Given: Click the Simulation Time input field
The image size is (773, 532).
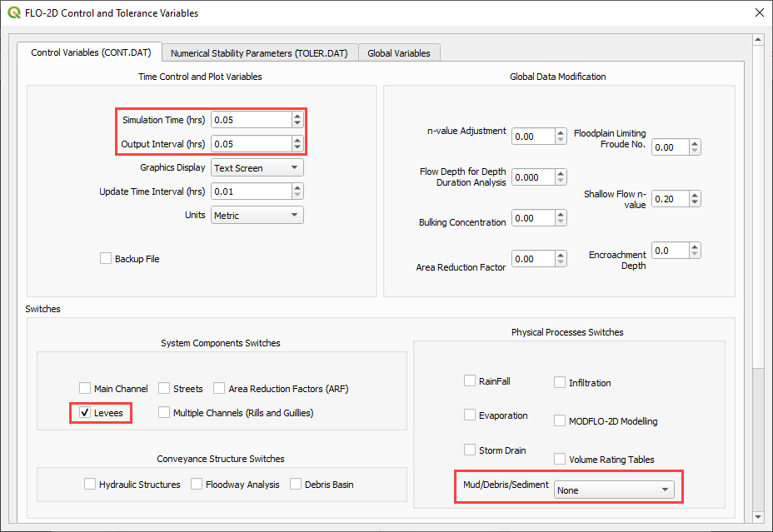Looking at the screenshot, I should [250, 120].
